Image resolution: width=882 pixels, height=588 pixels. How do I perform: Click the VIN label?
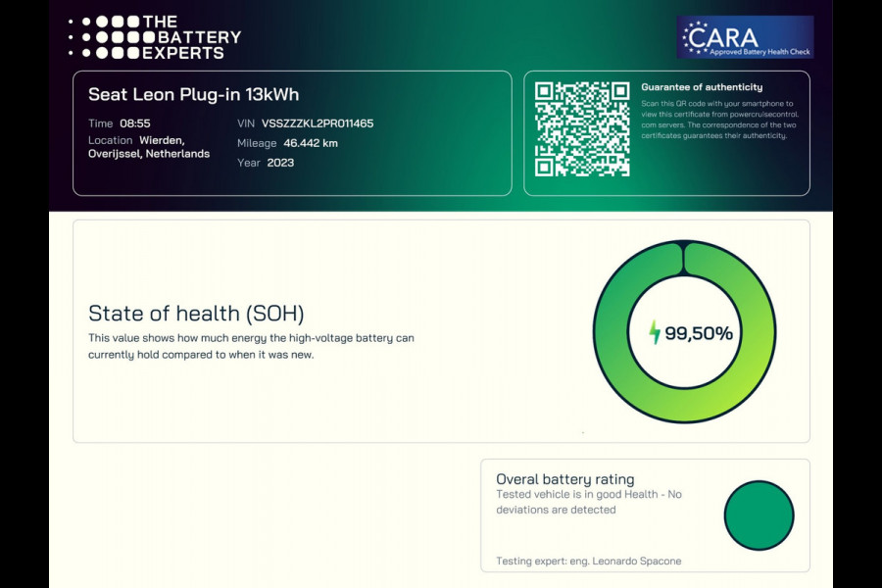[246, 123]
